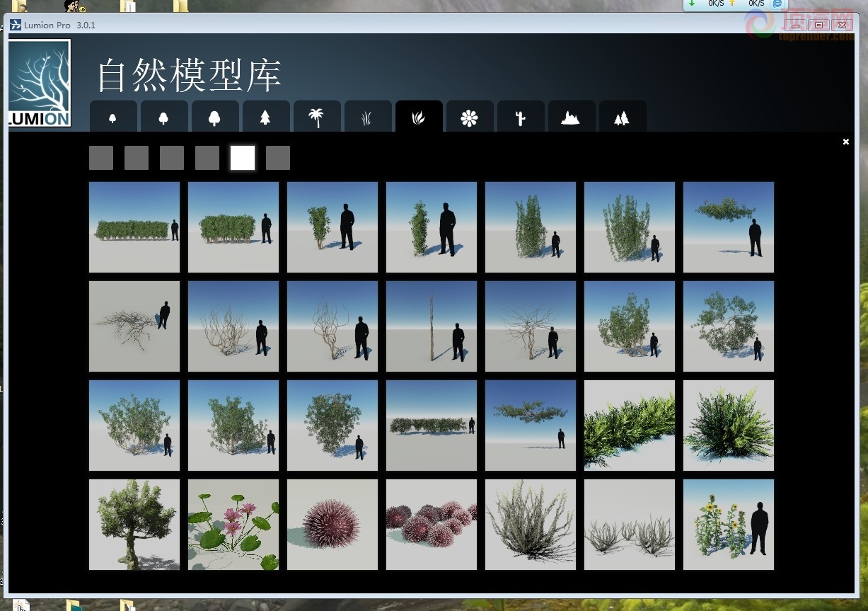Select the sunflowers model
Image resolution: width=868 pixels, height=611 pixels.
[729, 525]
